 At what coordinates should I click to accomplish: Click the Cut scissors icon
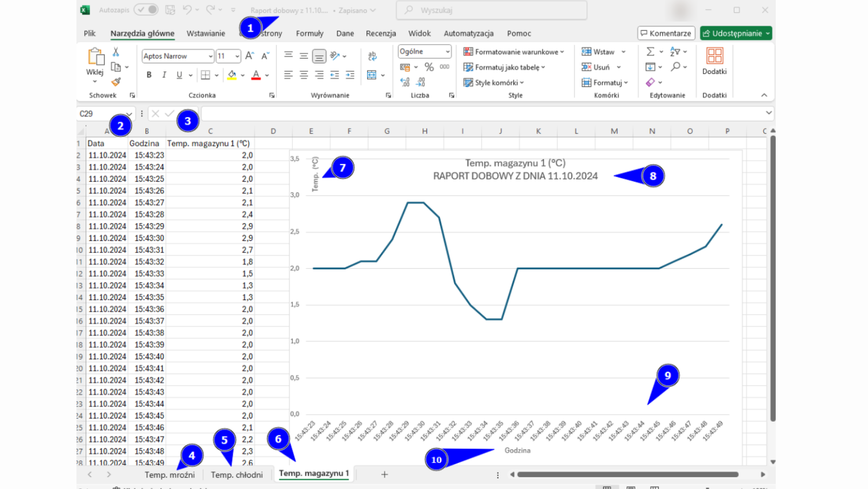pyautogui.click(x=116, y=52)
